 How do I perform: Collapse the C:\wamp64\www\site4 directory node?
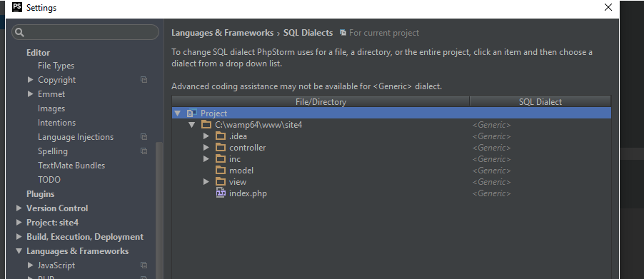click(x=192, y=125)
